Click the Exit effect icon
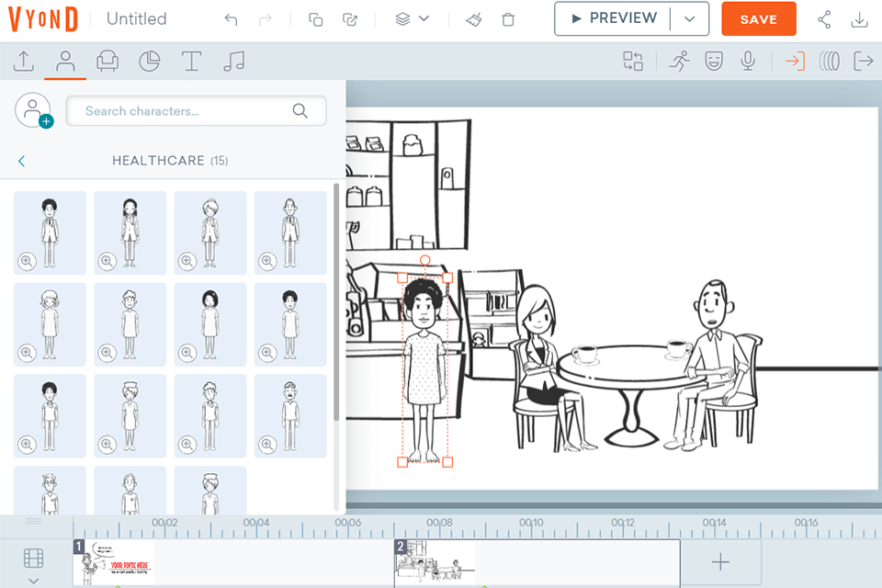Image resolution: width=882 pixels, height=588 pixels. point(864,61)
